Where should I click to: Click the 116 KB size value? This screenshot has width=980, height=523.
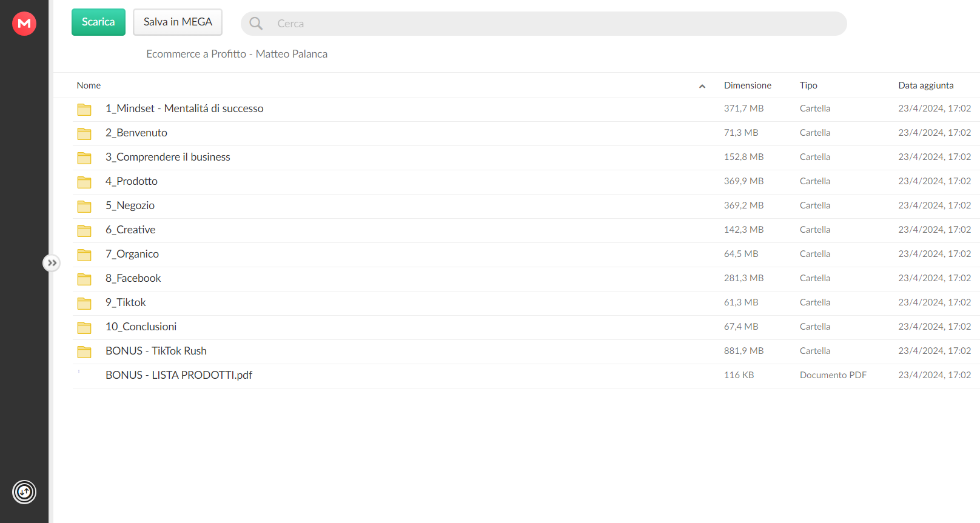tap(739, 375)
